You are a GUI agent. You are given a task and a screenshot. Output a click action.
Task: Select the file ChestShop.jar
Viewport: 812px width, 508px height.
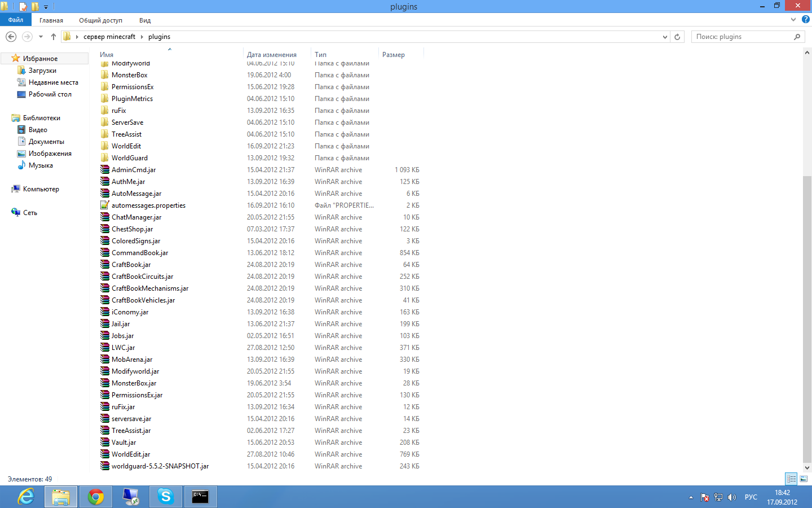132,229
